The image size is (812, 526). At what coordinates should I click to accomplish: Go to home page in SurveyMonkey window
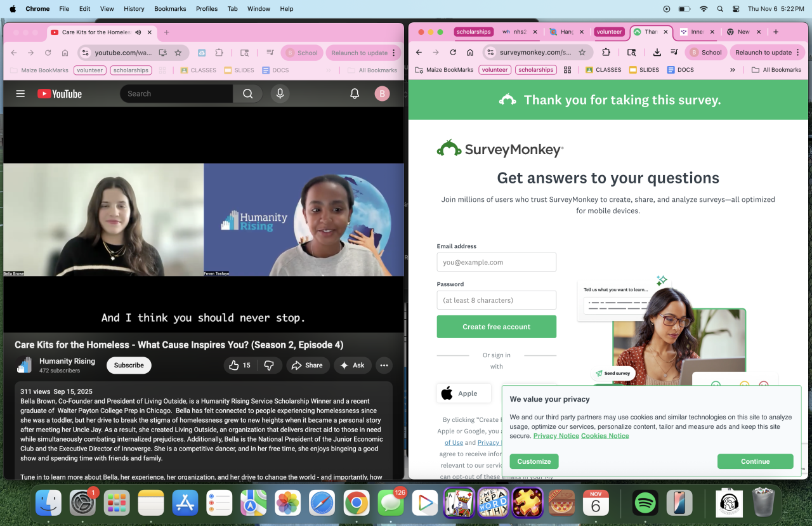tap(470, 53)
